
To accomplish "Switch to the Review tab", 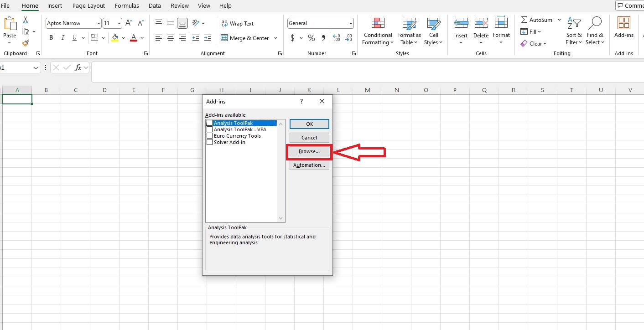I will coord(180,6).
